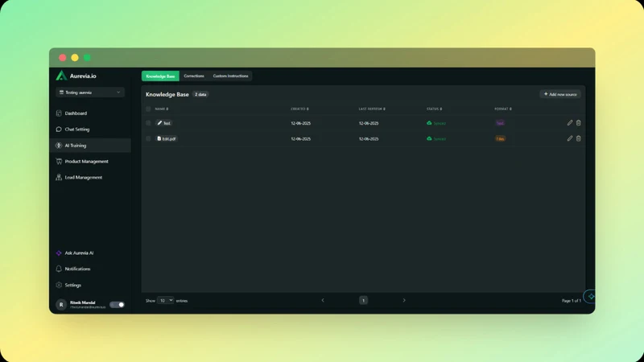Open Lead Management hierarchy icon

click(x=59, y=177)
